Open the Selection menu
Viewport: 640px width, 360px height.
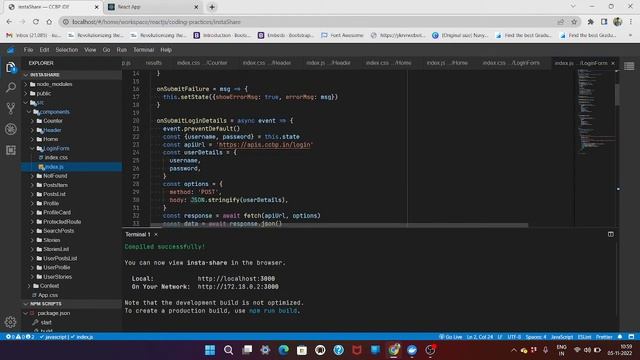coord(67,50)
